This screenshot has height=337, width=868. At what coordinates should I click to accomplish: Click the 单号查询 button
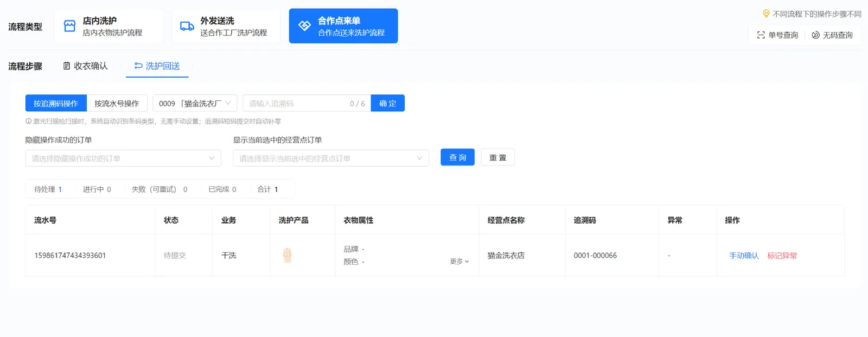(777, 35)
